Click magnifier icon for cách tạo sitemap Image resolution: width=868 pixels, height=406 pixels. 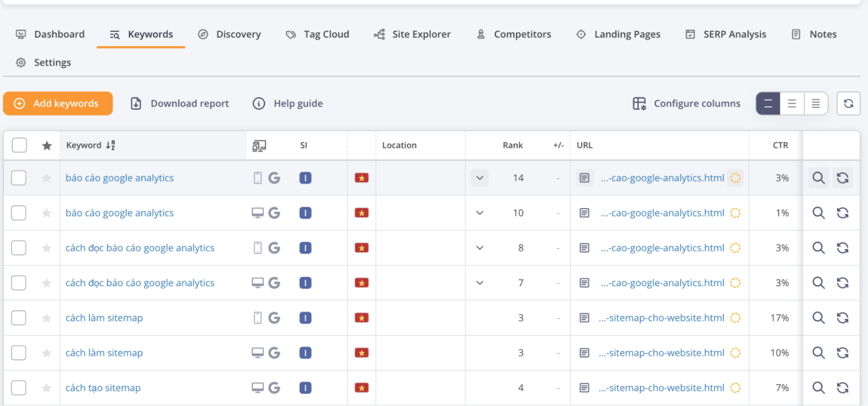click(818, 388)
